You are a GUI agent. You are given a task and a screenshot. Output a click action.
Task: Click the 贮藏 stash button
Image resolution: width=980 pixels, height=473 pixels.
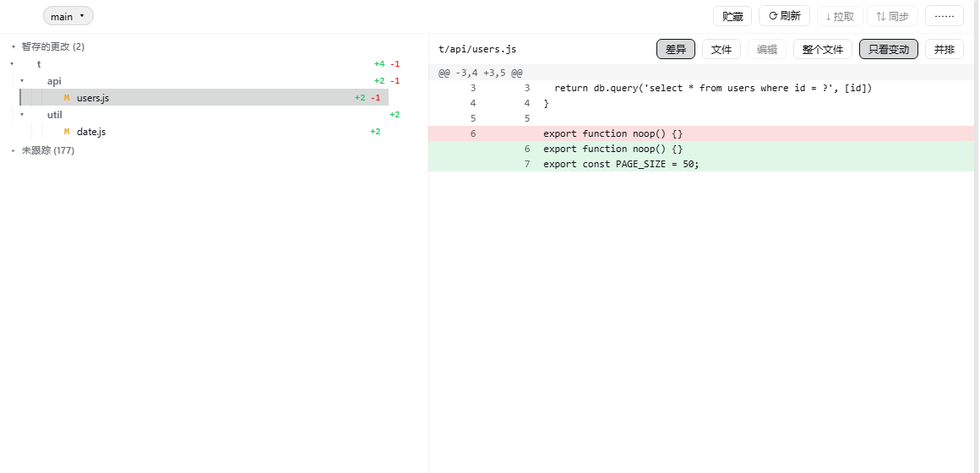pos(732,16)
